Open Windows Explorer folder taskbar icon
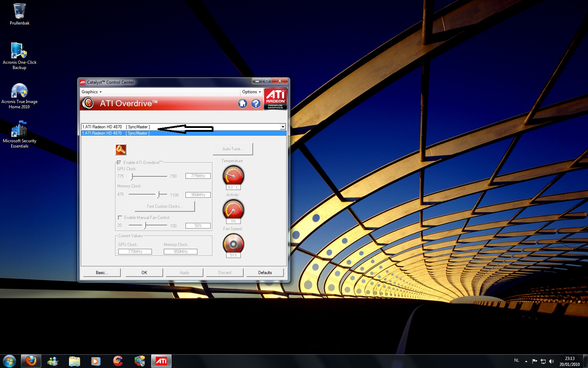Viewport: 588px width, 368px height. 75,361
